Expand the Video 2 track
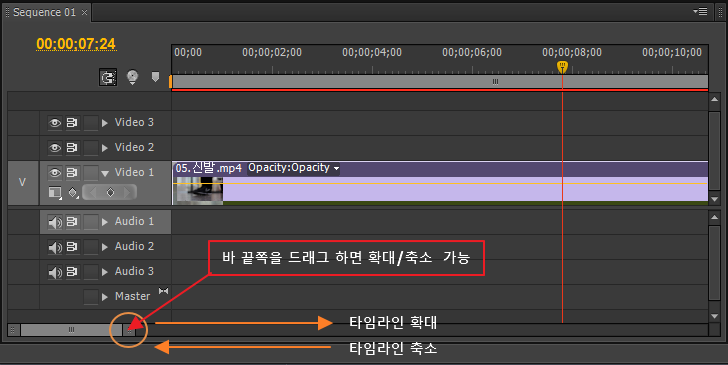 pos(105,148)
